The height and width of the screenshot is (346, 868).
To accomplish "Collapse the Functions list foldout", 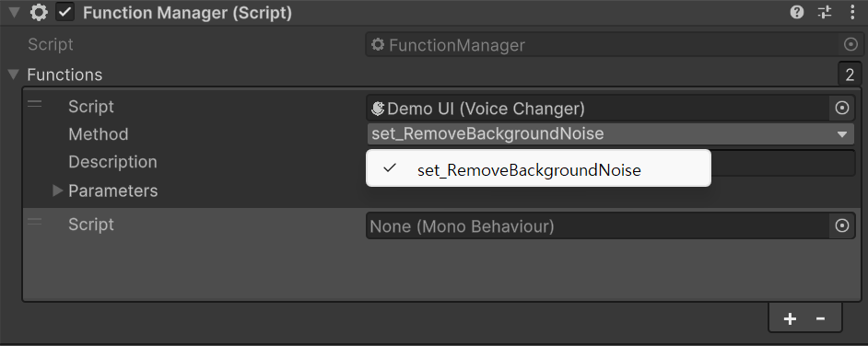I will click(x=15, y=74).
